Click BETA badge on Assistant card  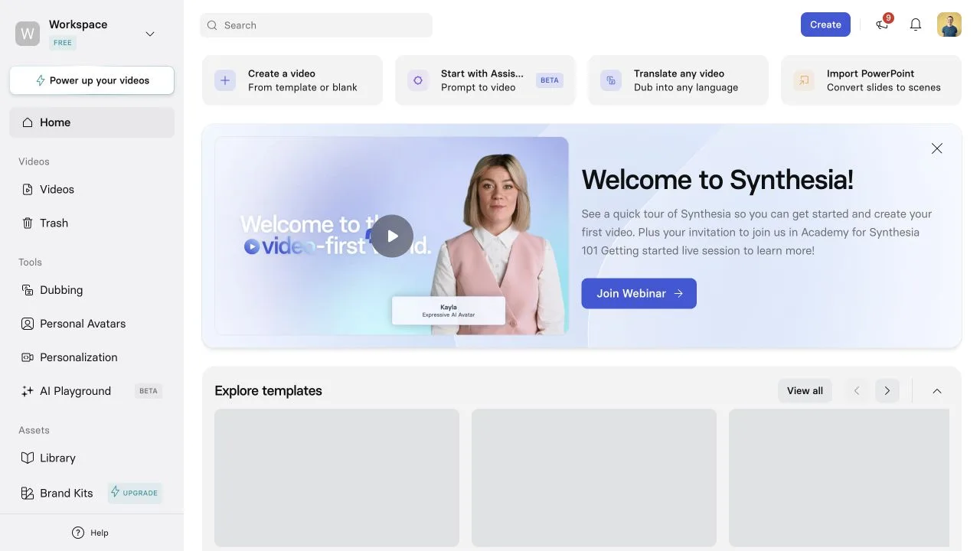coord(550,80)
